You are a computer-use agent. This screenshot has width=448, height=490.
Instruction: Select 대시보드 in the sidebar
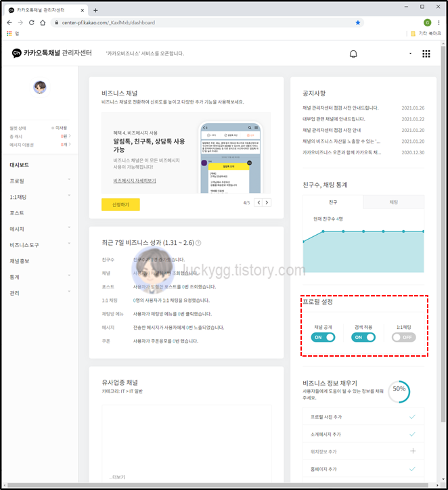[x=20, y=165]
